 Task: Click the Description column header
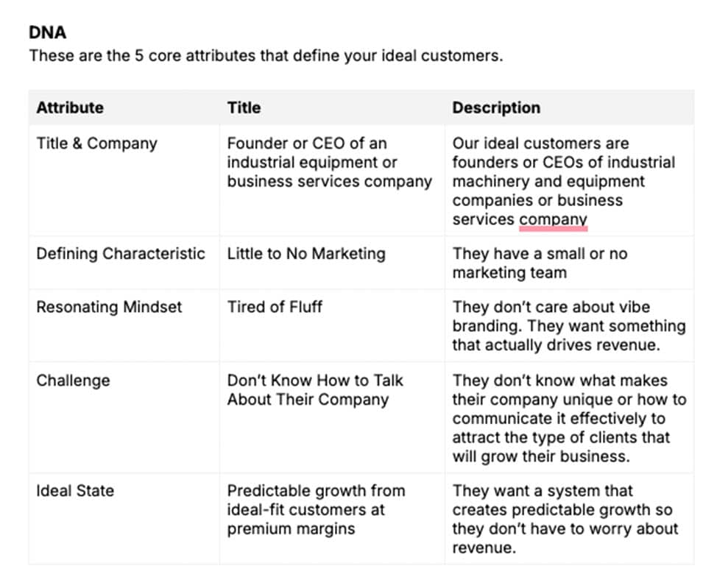click(x=495, y=107)
